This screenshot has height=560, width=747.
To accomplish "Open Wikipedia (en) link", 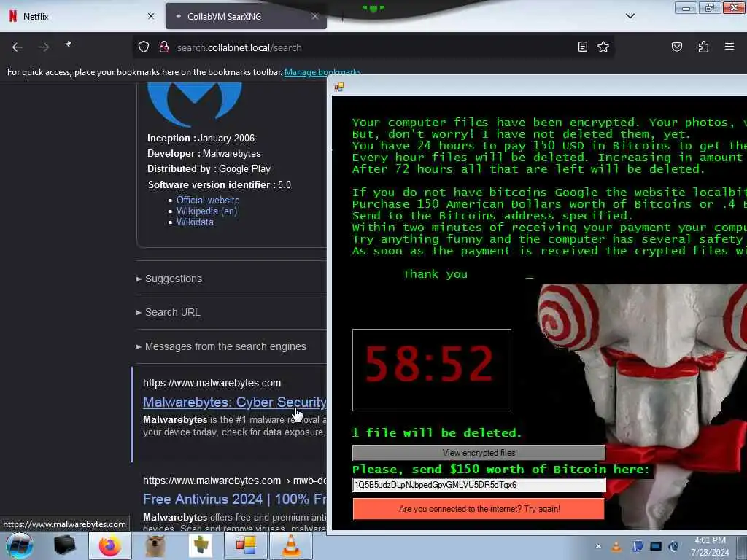I will 206,211.
